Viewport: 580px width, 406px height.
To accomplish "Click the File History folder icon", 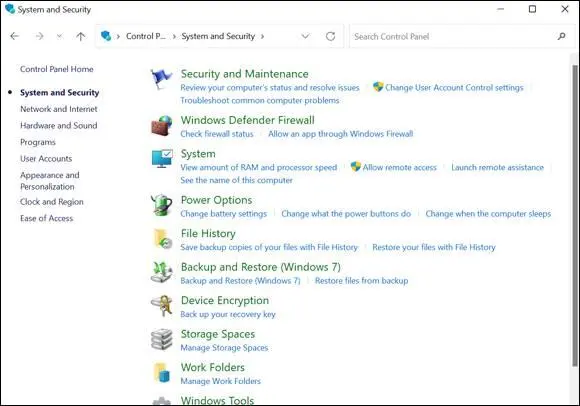I will [x=162, y=238].
